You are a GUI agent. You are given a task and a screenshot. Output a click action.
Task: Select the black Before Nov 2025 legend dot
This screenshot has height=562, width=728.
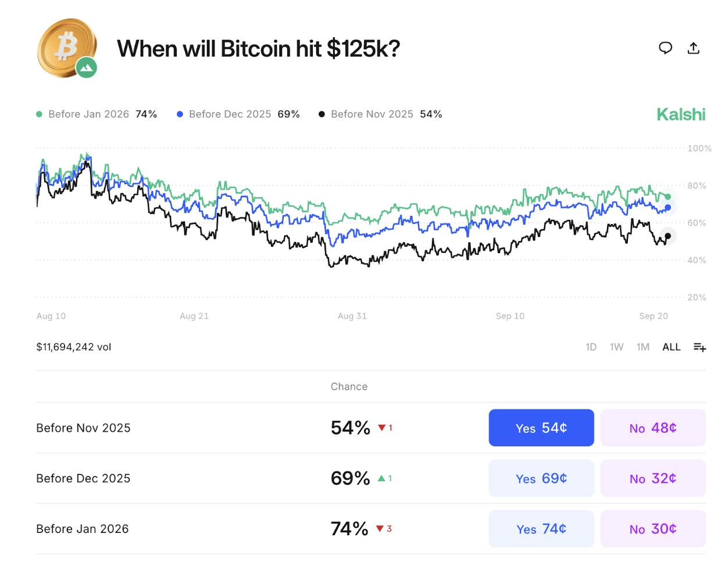322,114
